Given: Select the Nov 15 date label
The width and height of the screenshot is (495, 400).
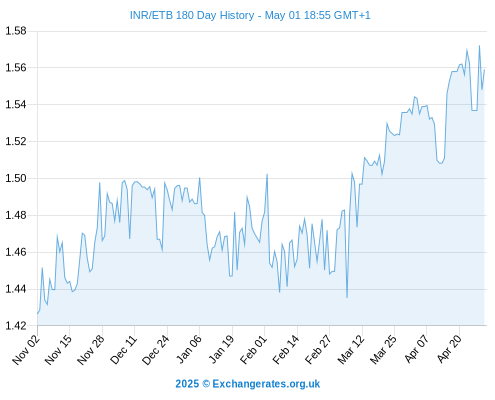Looking at the screenshot, I should click(58, 350).
